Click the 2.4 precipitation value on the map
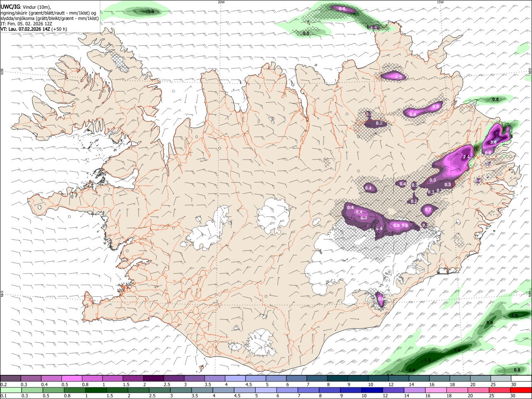 click(466, 157)
